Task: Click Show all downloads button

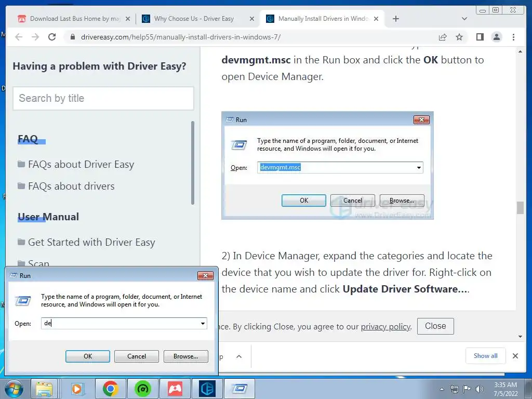Action: (486, 356)
